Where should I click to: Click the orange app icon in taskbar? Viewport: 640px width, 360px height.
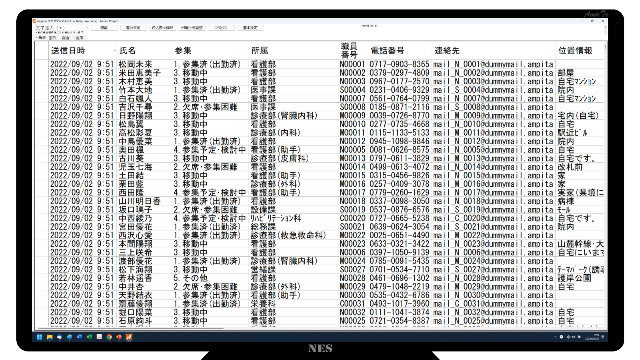pos(129,337)
